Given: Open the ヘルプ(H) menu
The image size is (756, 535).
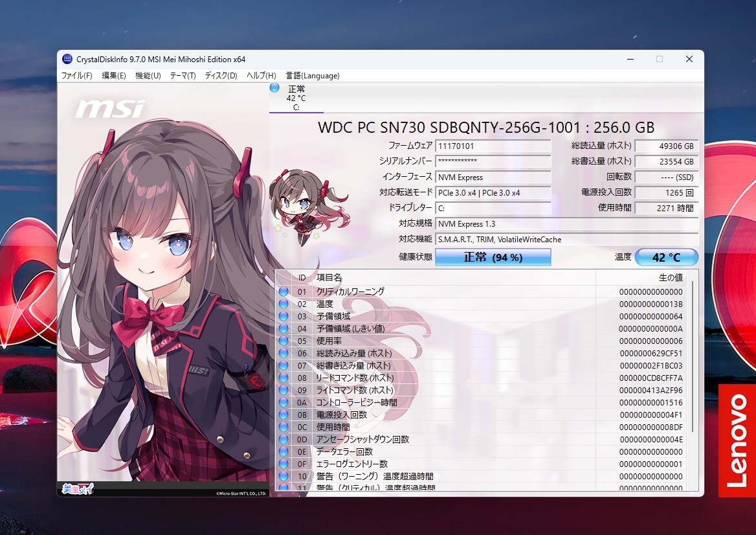Looking at the screenshot, I should pyautogui.click(x=261, y=75).
